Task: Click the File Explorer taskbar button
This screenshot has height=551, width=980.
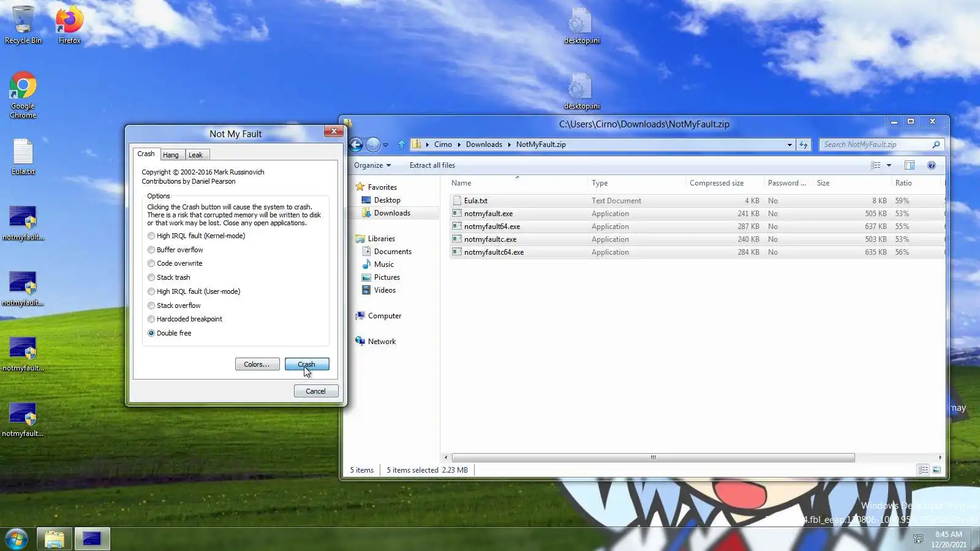Action: 55,539
